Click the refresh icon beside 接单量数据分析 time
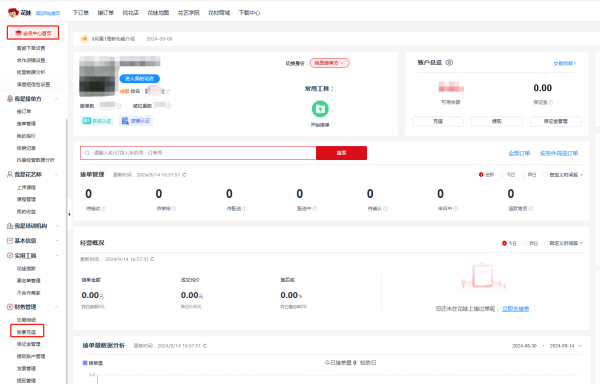The width and height of the screenshot is (600, 384). (x=205, y=346)
